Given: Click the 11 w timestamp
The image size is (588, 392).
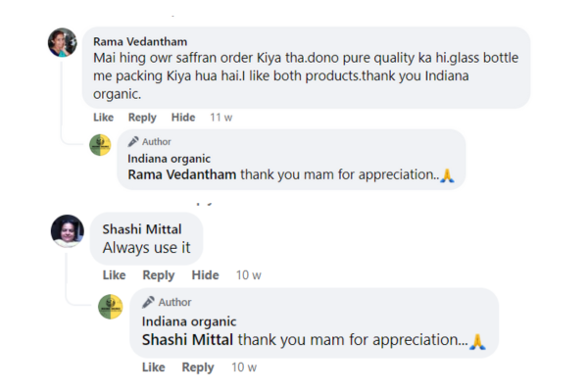Looking at the screenshot, I should tap(220, 118).
